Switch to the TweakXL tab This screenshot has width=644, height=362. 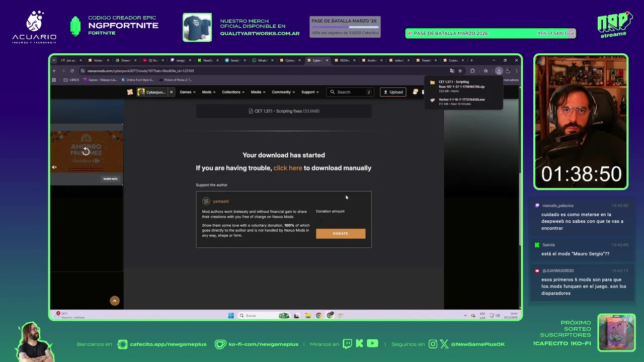[425, 60]
